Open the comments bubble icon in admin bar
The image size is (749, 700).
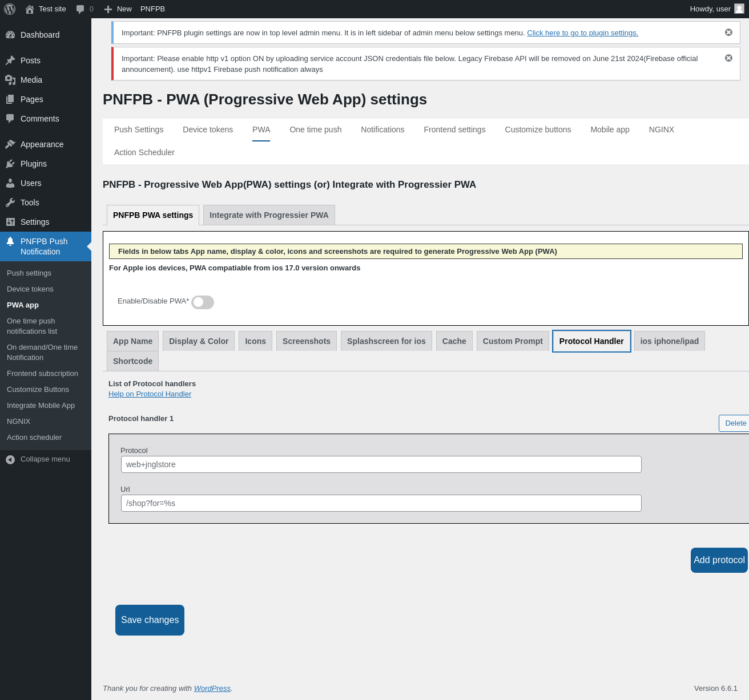(80, 9)
